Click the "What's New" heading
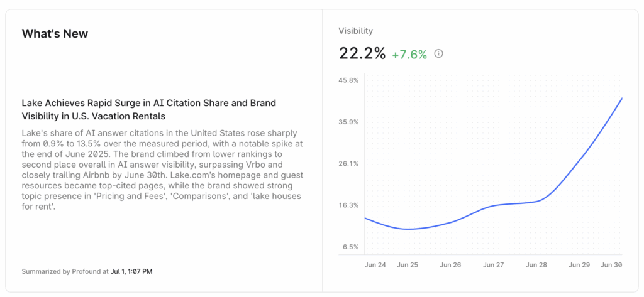This screenshot has height=297, width=644. coord(55,34)
